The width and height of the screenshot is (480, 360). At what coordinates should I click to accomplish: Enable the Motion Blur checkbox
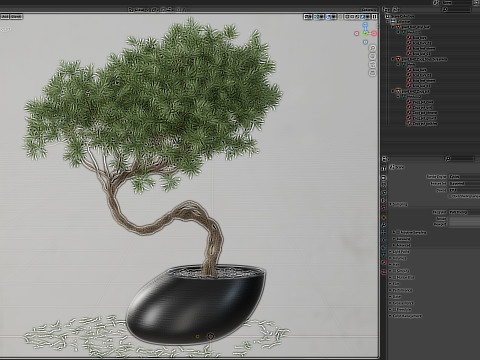(x=394, y=277)
